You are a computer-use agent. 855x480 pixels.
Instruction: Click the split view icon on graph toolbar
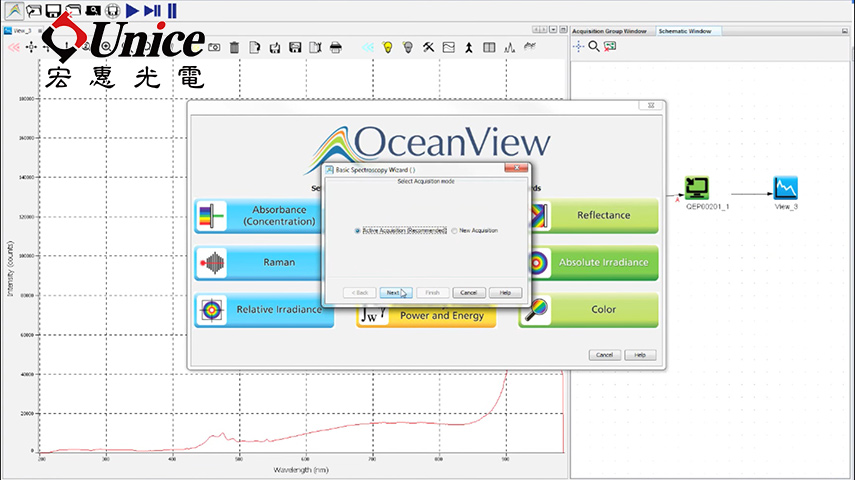click(489, 47)
